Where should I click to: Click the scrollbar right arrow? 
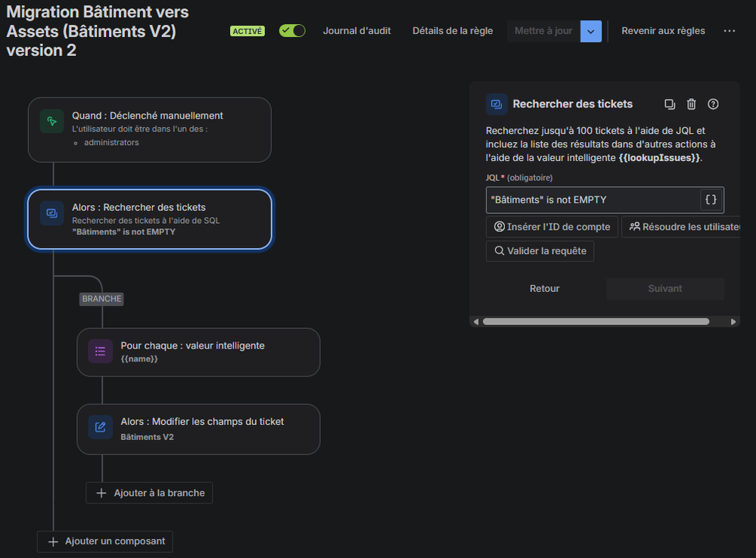[733, 321]
